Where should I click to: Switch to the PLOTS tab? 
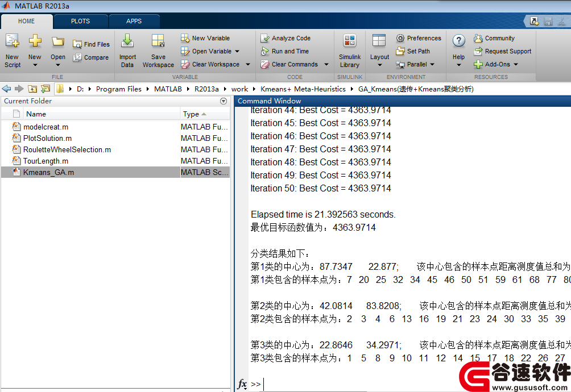[x=81, y=21]
